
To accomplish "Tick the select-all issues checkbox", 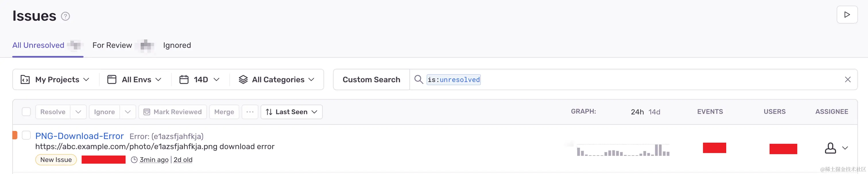I will coord(26,112).
